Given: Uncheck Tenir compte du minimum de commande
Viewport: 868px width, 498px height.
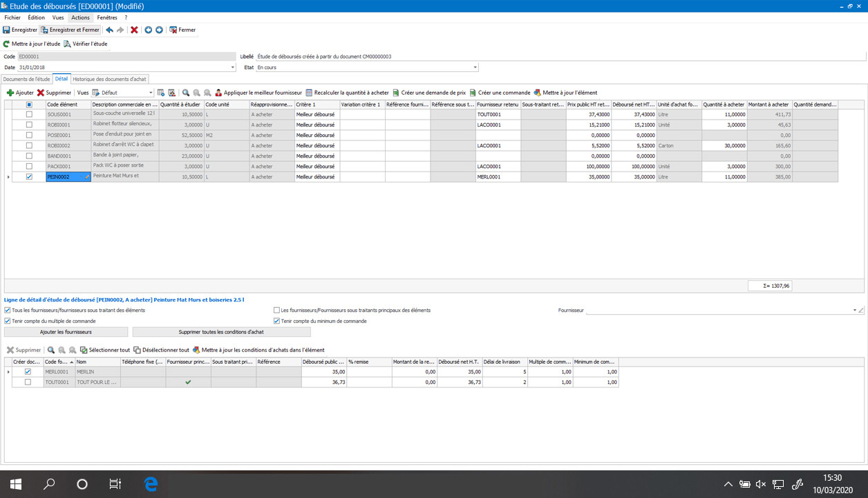Looking at the screenshot, I should pyautogui.click(x=277, y=321).
